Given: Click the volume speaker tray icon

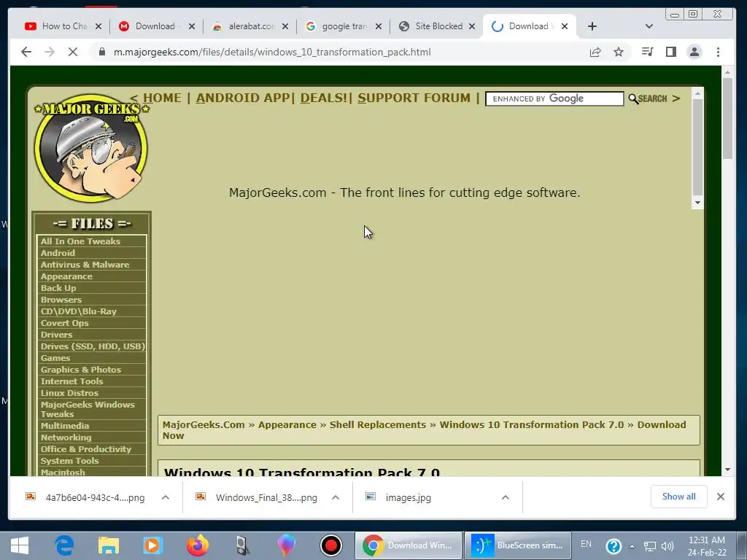Looking at the screenshot, I should 667,546.
